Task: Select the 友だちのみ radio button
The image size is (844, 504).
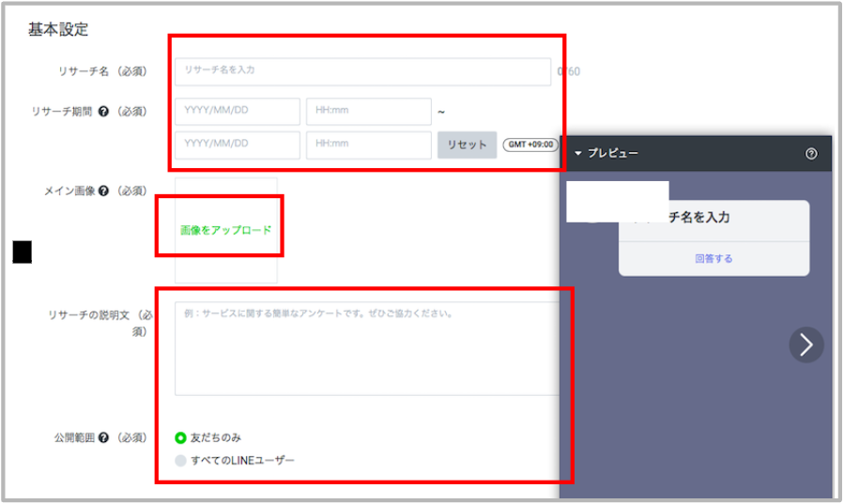Action: (x=180, y=438)
